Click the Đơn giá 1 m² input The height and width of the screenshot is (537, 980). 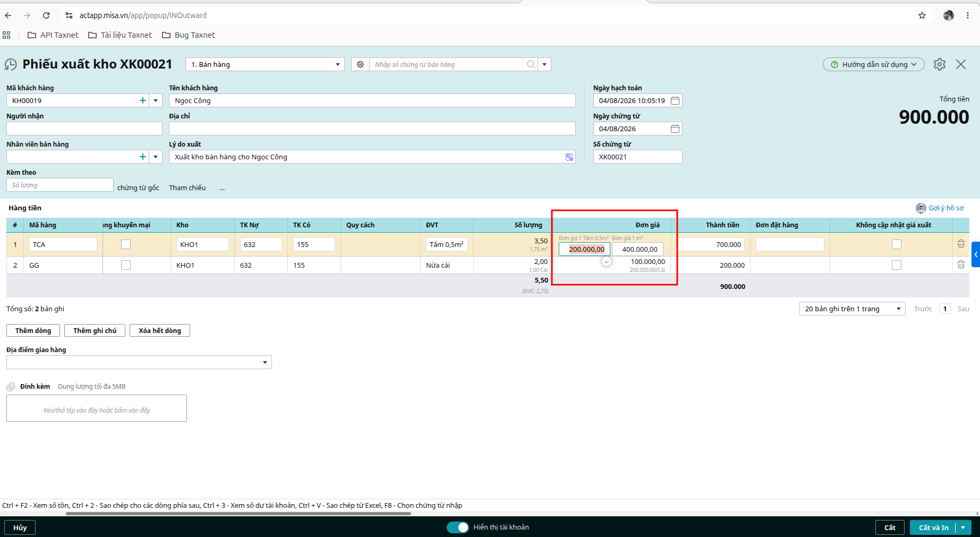tap(637, 249)
